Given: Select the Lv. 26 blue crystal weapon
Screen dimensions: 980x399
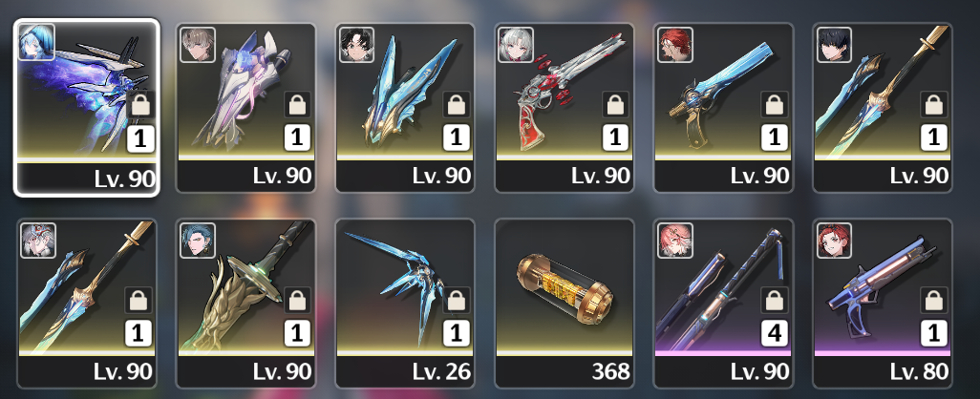Looking at the screenshot, I should [x=405, y=303].
